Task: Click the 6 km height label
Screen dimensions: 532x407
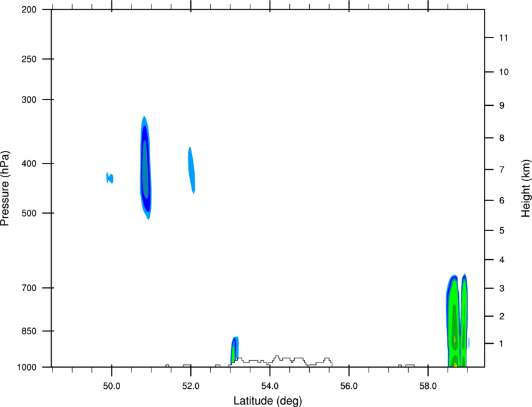Action: coord(502,200)
